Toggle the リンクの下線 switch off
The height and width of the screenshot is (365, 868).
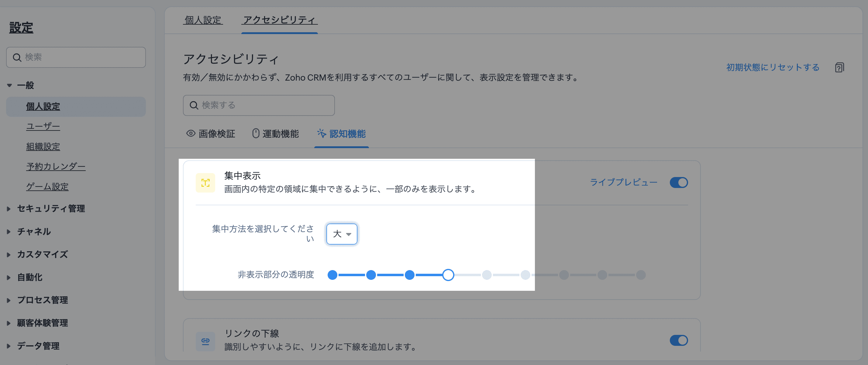pyautogui.click(x=679, y=340)
